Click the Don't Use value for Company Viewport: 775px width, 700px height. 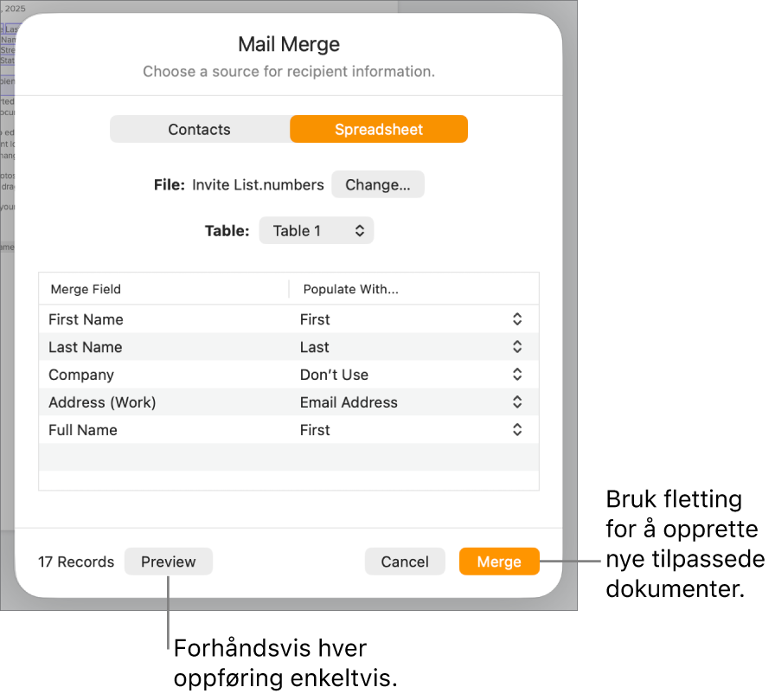[334, 375]
